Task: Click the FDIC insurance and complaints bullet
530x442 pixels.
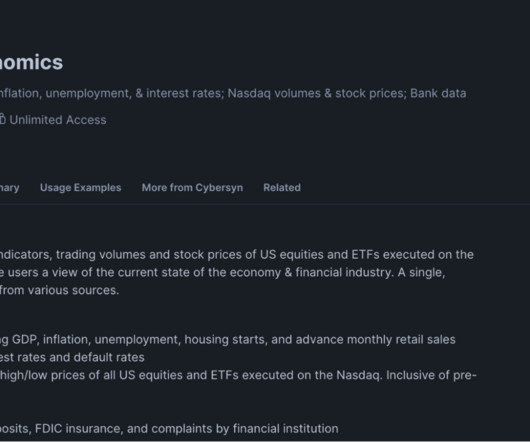Action: pos(169,429)
